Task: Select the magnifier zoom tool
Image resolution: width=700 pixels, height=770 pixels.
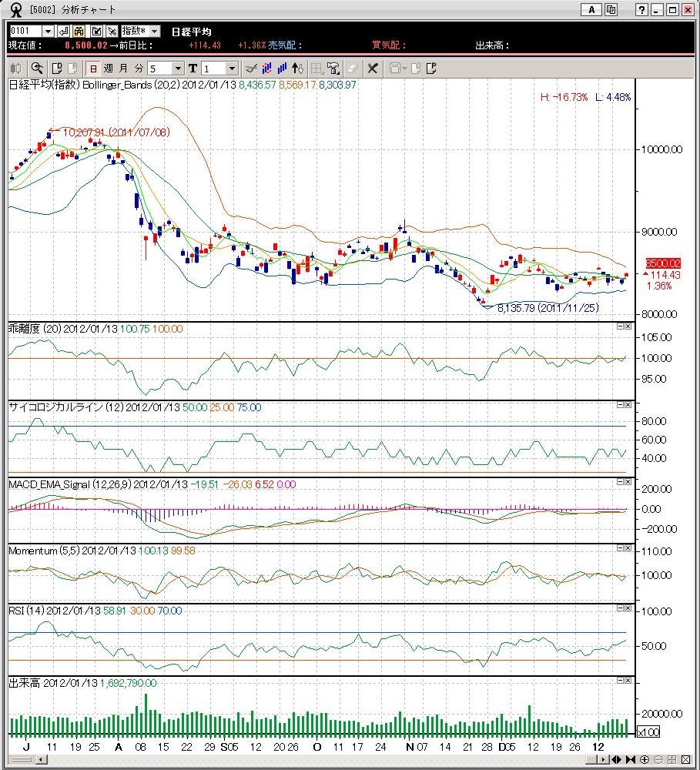Action: click(x=37, y=69)
